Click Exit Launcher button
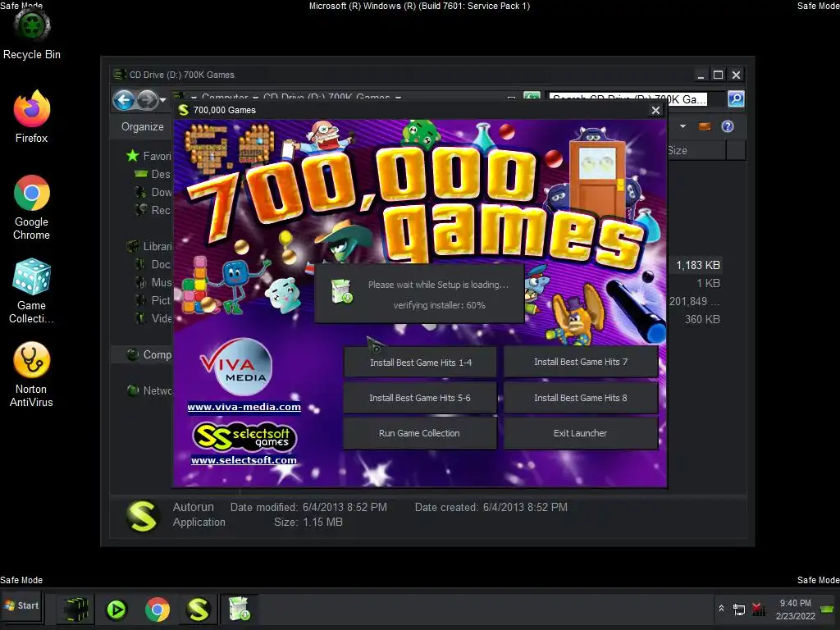The height and width of the screenshot is (630, 840). point(581,433)
